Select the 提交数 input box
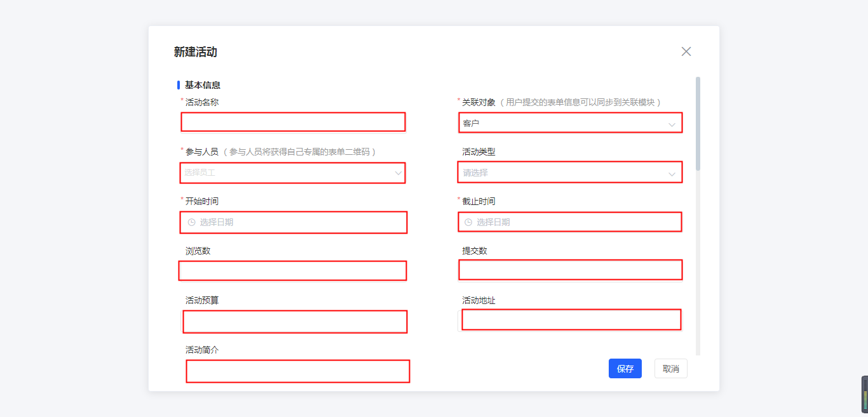 coord(570,270)
